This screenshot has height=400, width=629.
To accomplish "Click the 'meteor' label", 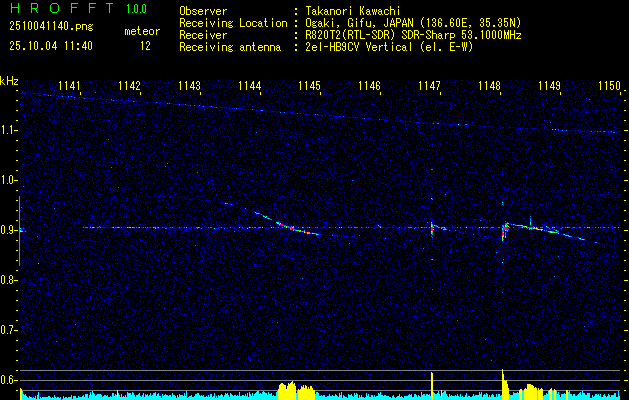I will (x=142, y=31).
